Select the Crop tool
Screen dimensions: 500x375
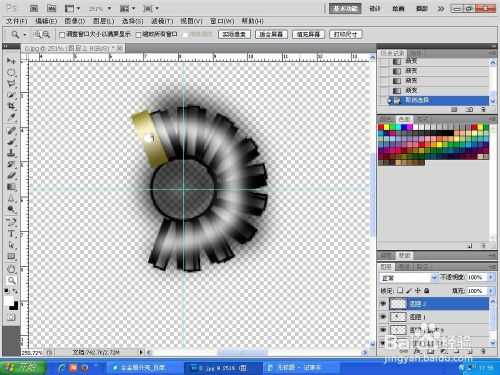(11, 106)
